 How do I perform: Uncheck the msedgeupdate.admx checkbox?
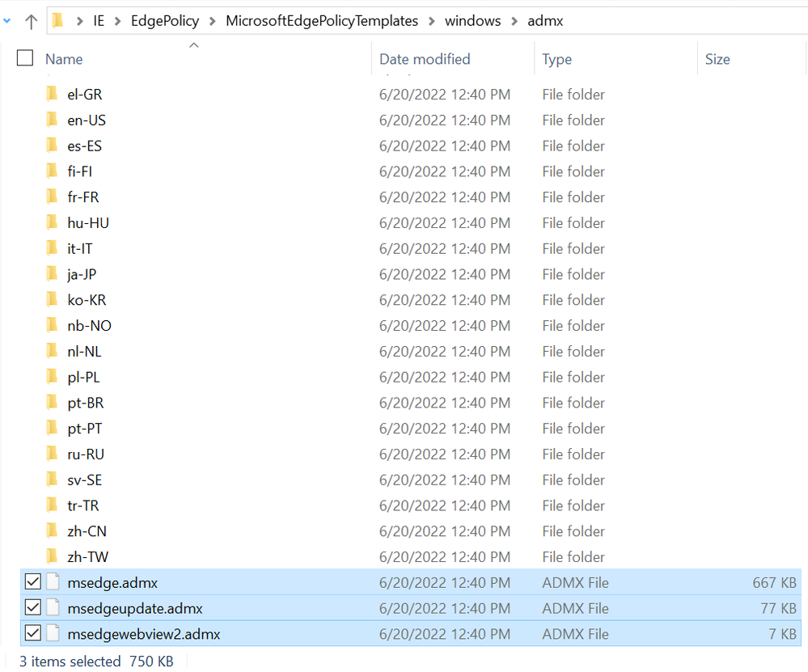pos(33,607)
